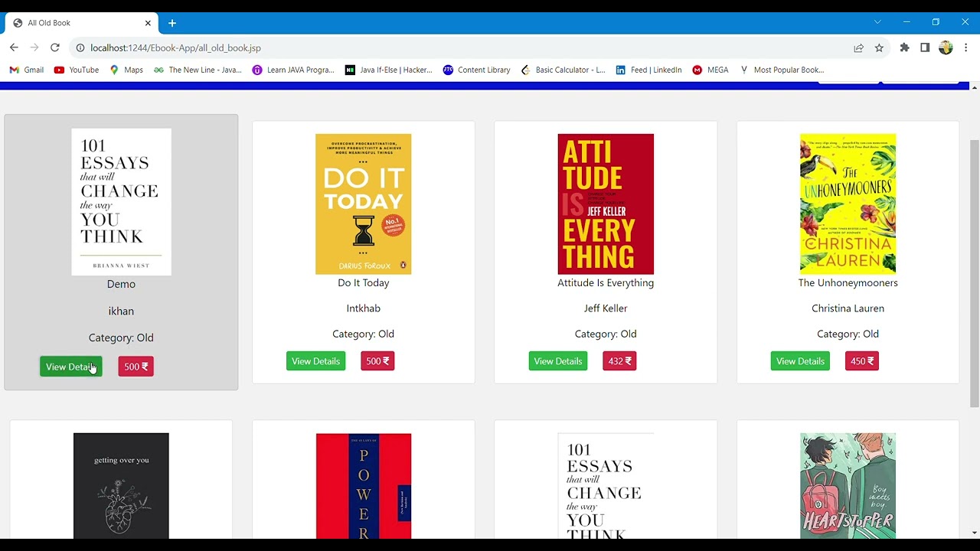The image size is (980, 551).
Task: Select the All Old Book browser tab
Action: click(80, 23)
